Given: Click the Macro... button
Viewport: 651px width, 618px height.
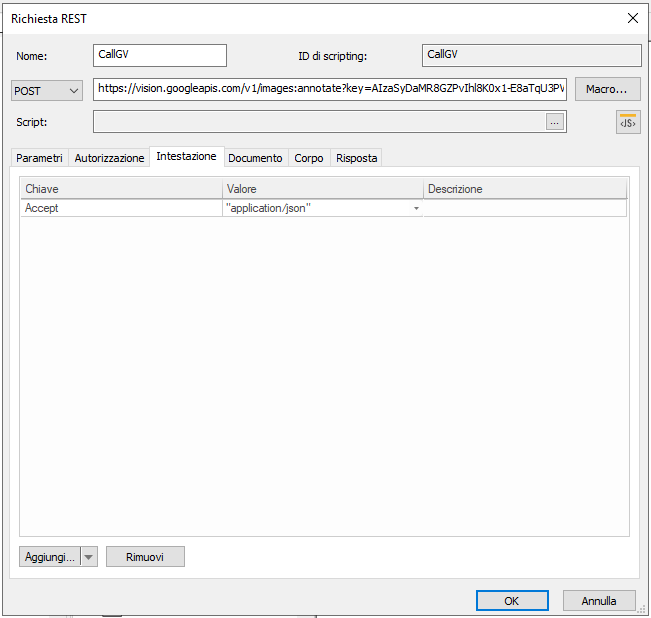Looking at the screenshot, I should coord(607,89).
